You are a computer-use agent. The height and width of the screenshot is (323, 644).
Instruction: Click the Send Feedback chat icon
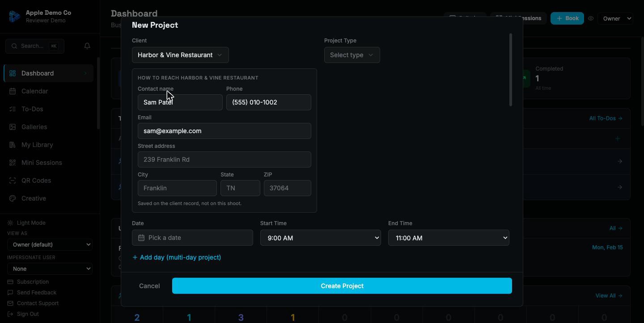pyautogui.click(x=10, y=293)
